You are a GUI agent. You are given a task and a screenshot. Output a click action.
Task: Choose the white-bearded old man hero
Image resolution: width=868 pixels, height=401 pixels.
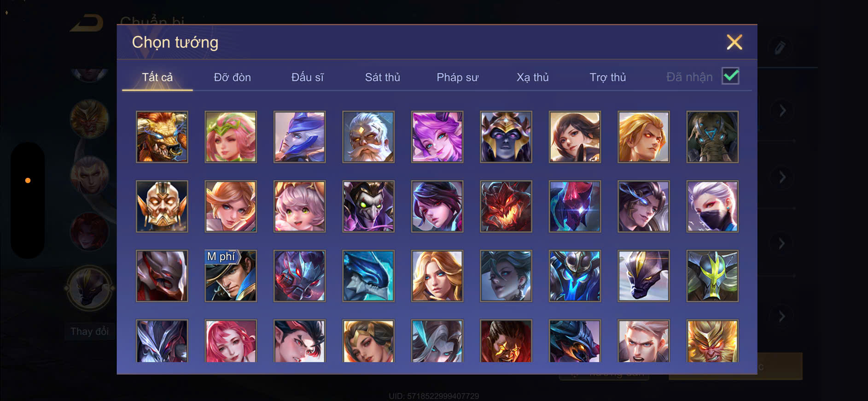368,137
